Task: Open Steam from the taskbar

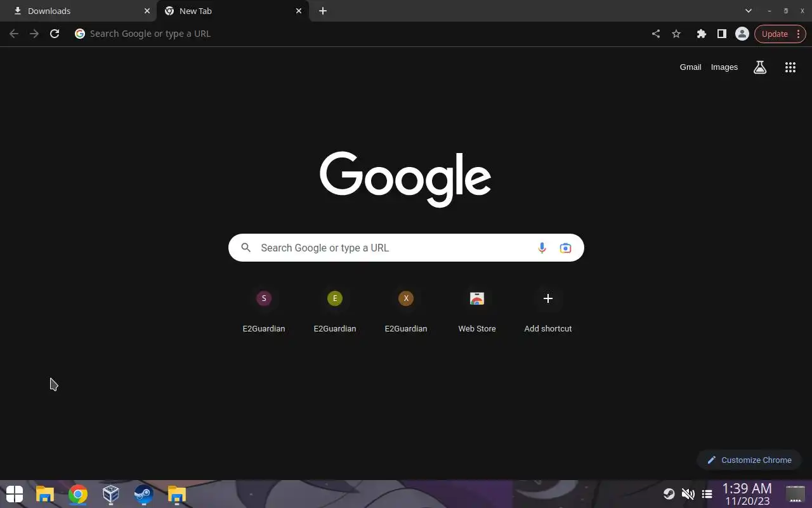Action: coord(144,494)
